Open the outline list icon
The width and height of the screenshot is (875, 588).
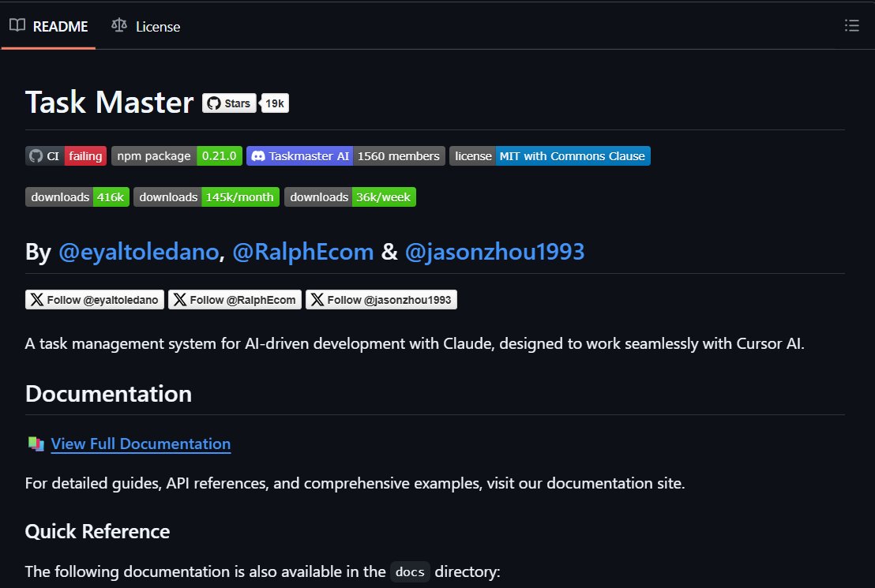(x=851, y=26)
